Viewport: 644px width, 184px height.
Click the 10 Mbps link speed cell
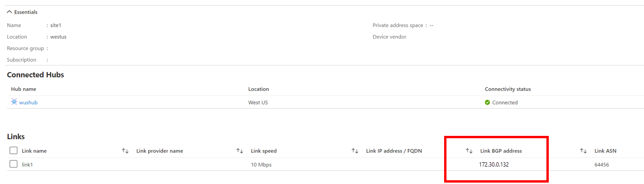[261, 165]
